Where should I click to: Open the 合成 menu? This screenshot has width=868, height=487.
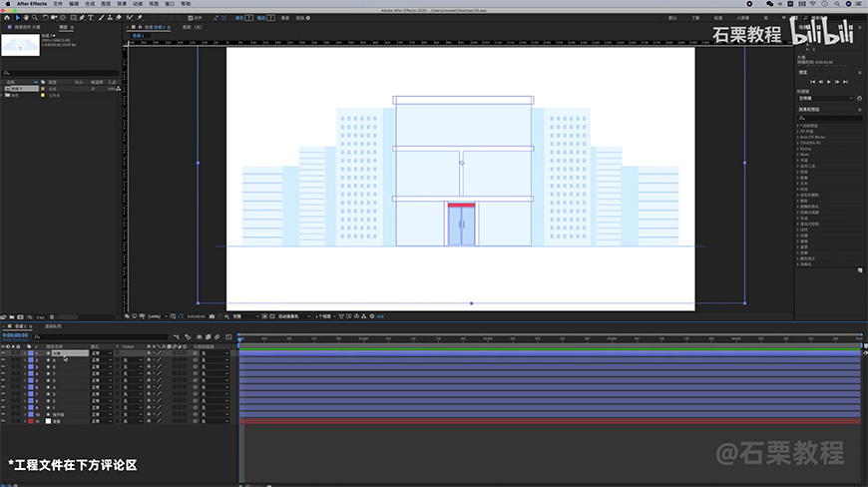pos(90,3)
